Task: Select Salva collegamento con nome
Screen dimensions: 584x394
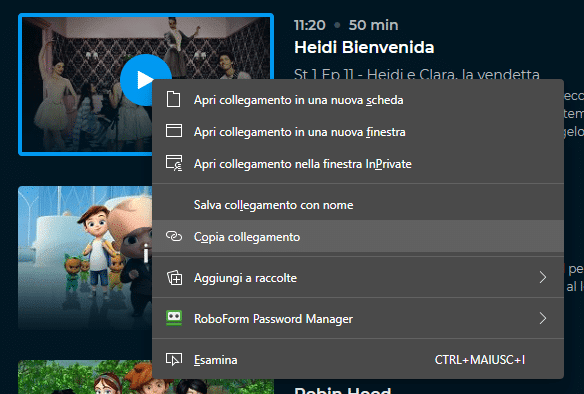Action: (358, 205)
